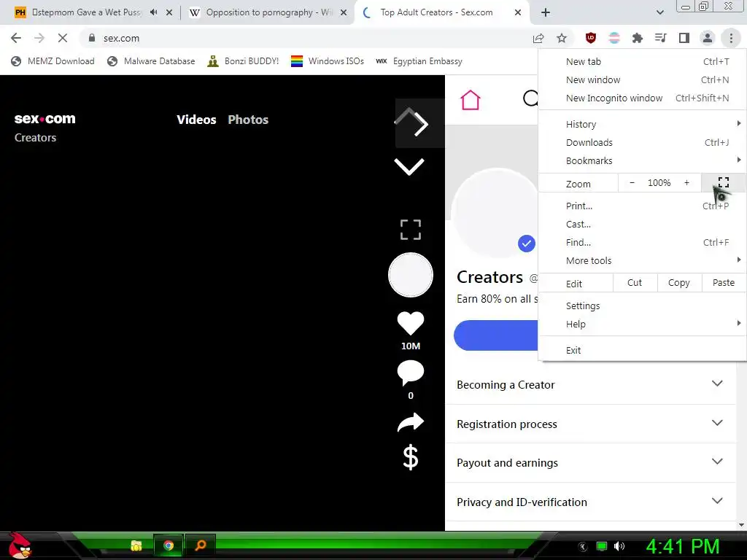This screenshot has height=560, width=747.
Task: Click the blue button under Creators heading
Action: click(496, 335)
